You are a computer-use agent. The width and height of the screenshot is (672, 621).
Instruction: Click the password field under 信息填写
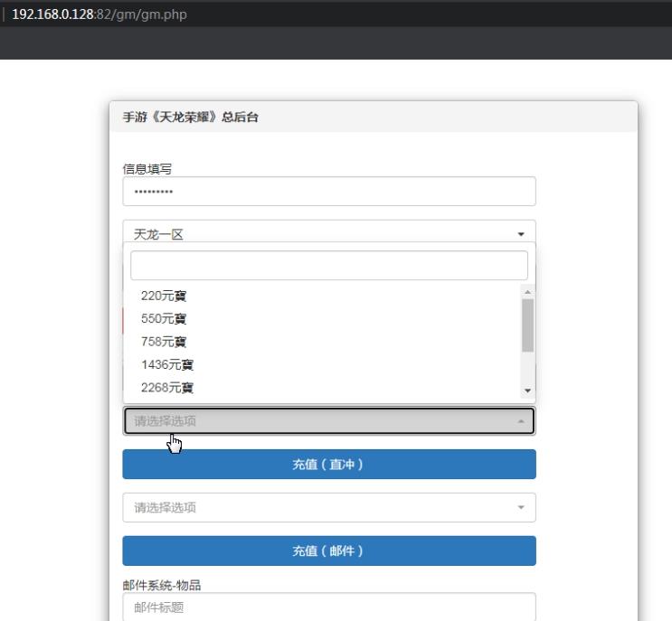tap(328, 192)
